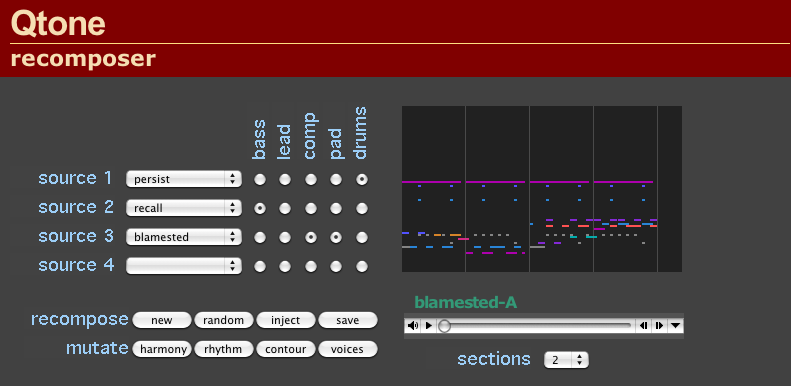The height and width of the screenshot is (386, 791).
Task: Click the recompose random button
Action: point(223,320)
